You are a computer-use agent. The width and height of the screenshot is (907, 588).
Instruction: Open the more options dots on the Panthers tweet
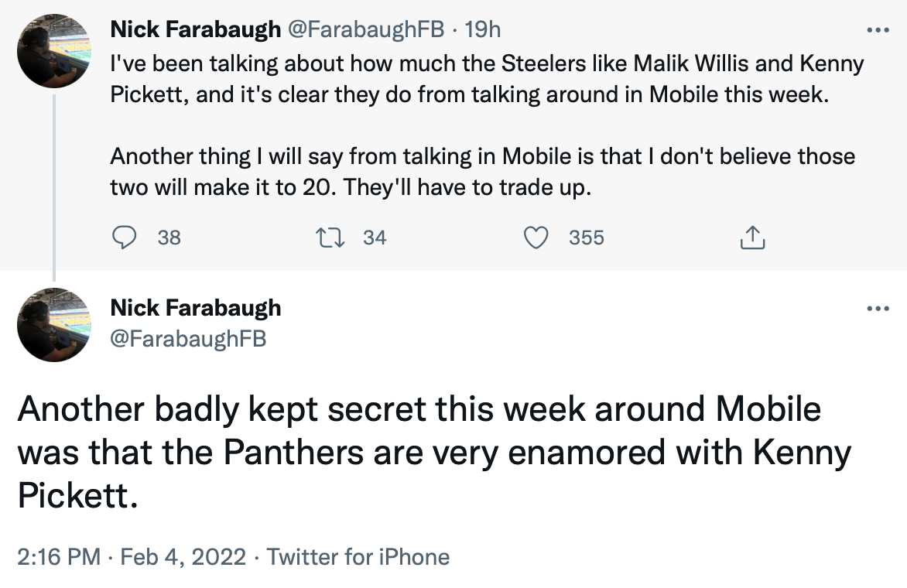[x=878, y=309]
